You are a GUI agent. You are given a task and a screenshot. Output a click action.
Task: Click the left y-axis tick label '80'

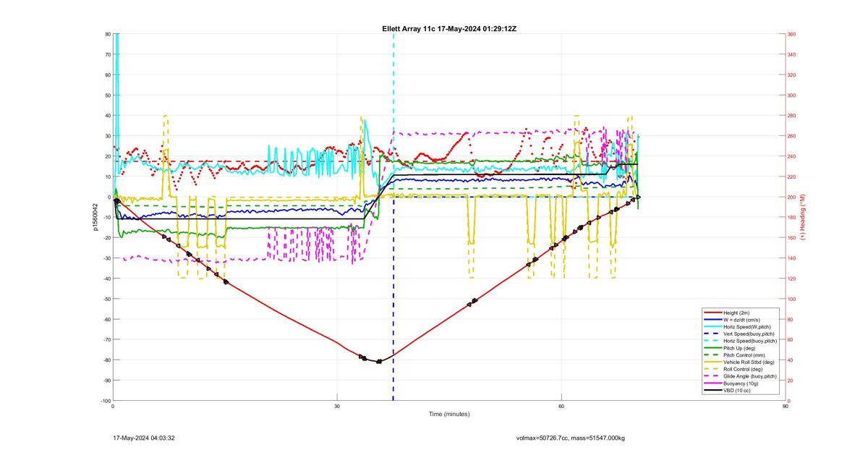coord(107,34)
